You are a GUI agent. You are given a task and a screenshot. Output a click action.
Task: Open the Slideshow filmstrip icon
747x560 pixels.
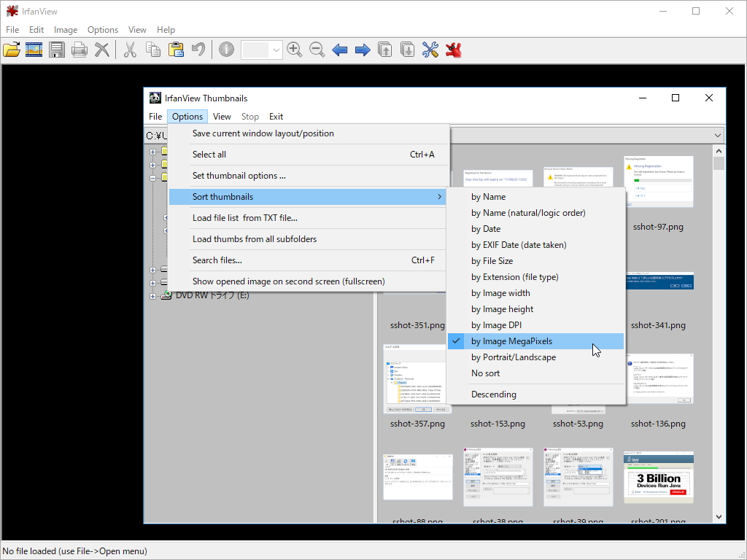point(34,50)
